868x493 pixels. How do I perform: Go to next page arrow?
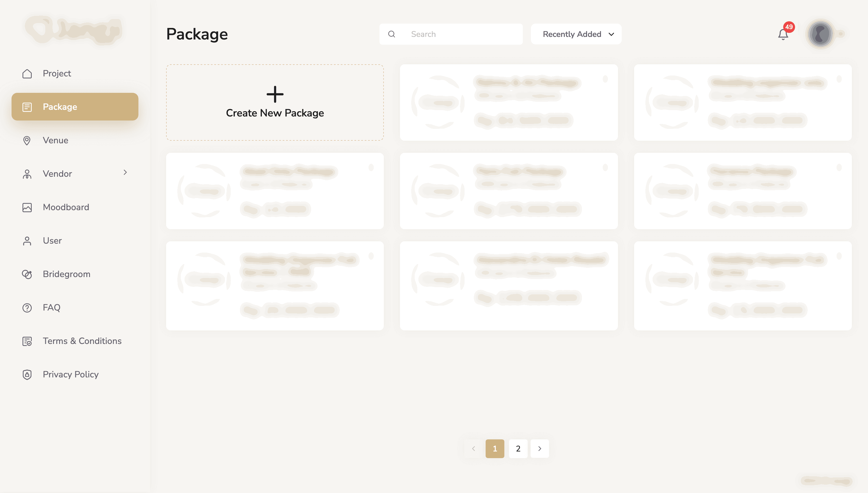[540, 449]
